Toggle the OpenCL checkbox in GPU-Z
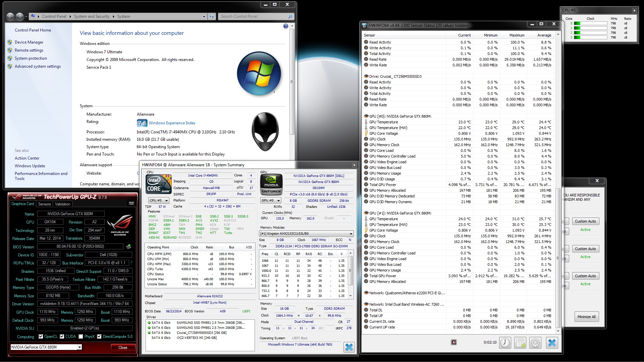Screen dimensions: 644x362 coord(41,337)
